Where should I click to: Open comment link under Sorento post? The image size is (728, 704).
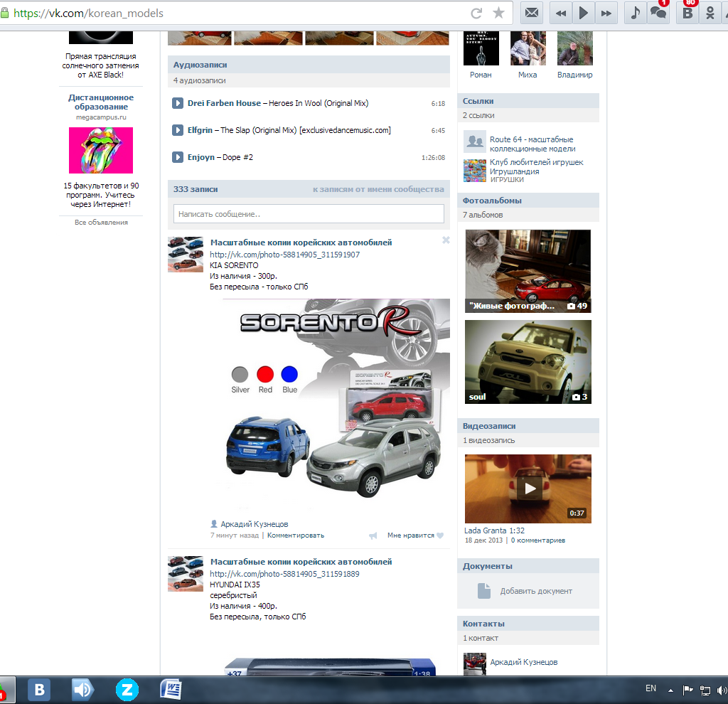[x=295, y=535]
